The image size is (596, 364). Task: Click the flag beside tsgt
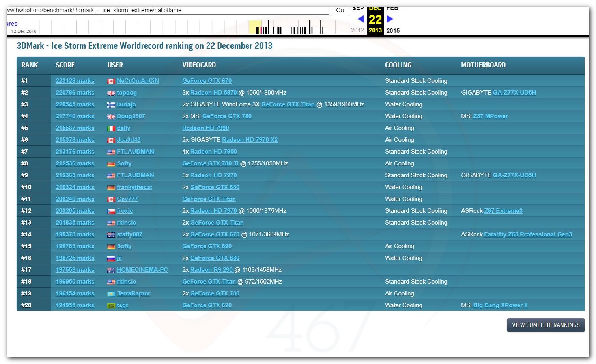tap(111, 306)
